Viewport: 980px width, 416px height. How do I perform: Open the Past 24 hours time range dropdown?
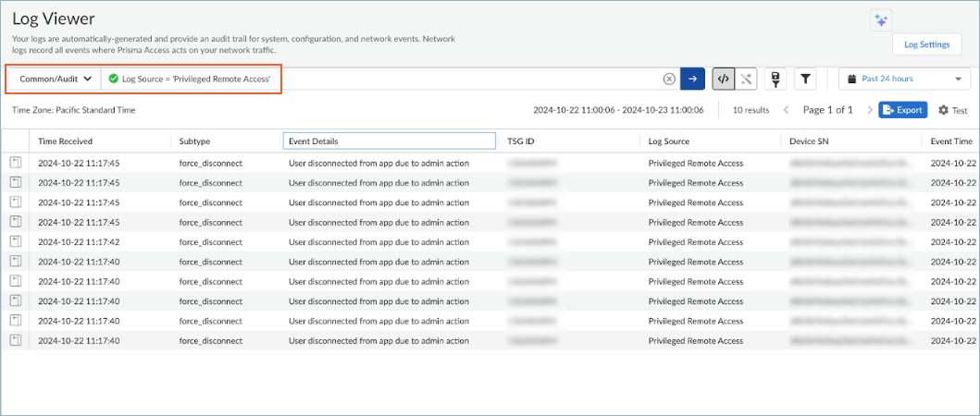coord(904,80)
